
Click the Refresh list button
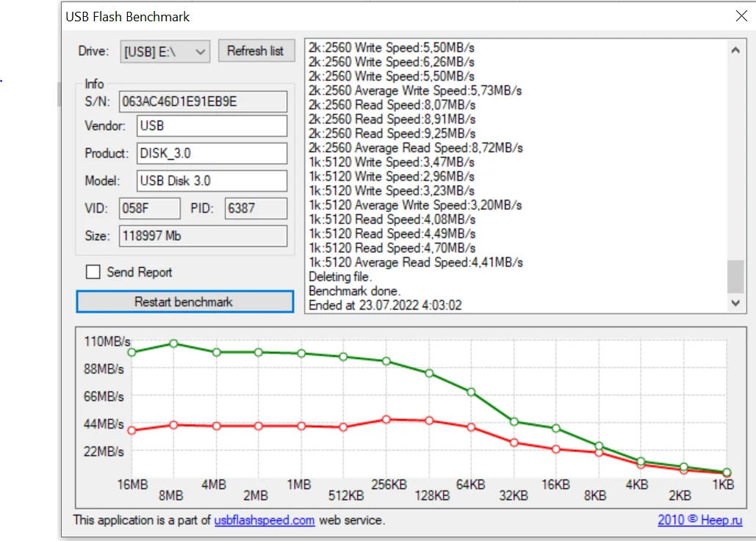[256, 51]
